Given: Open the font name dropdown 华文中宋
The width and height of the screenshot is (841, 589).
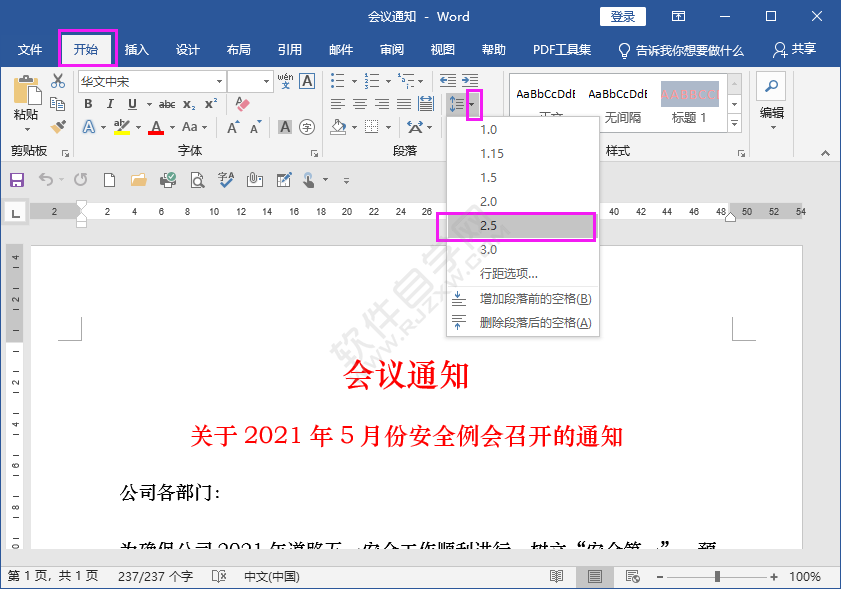Looking at the screenshot, I should (219, 82).
